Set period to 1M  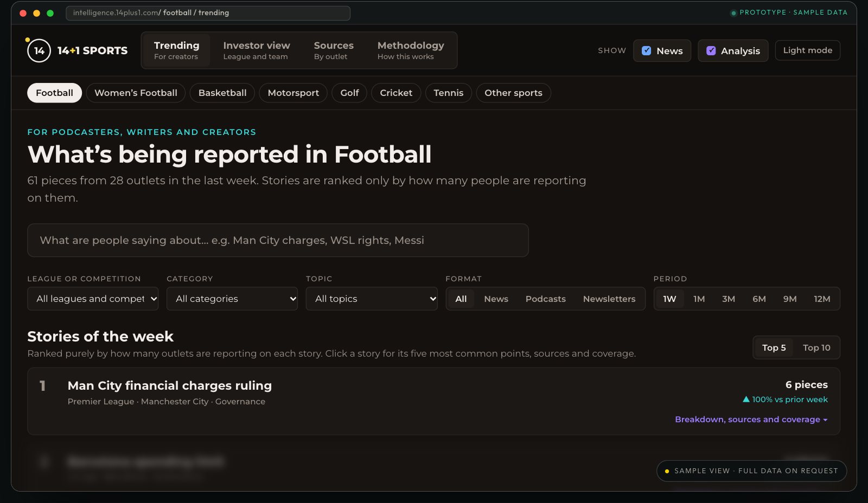tap(699, 299)
